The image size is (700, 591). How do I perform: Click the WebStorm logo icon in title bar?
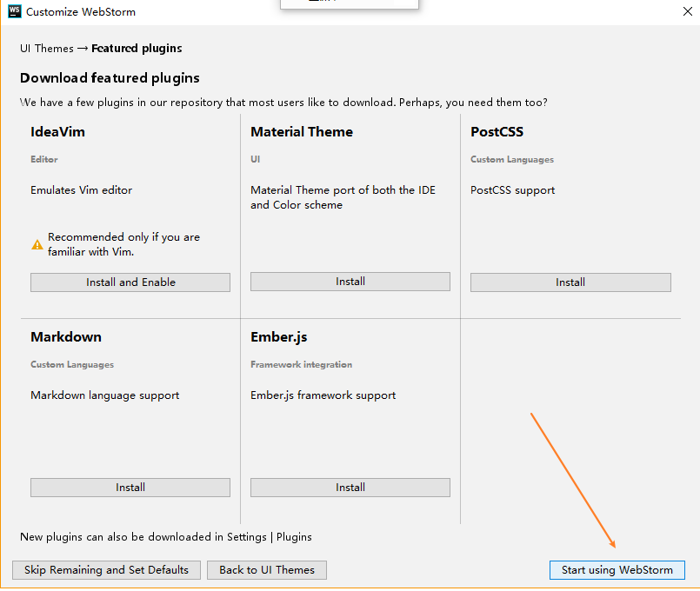15,11
